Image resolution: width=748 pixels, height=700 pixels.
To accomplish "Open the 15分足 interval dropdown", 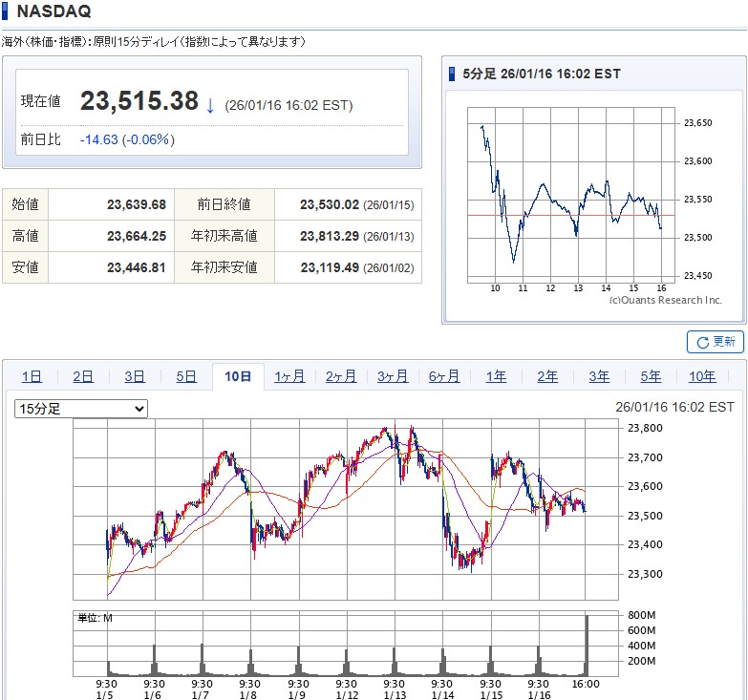I will [x=81, y=409].
